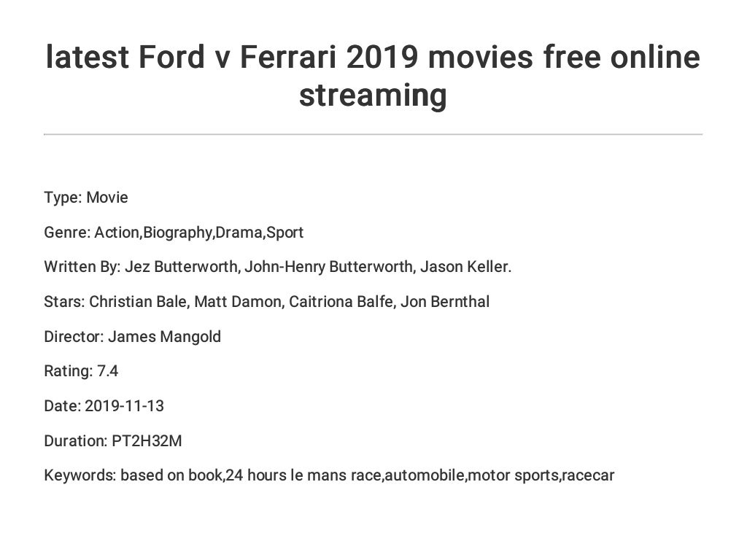Click the Genre line listing Action,Biography,Drama,Sport
Image resolution: width=747 pixels, height=560 pixels.
[174, 233]
